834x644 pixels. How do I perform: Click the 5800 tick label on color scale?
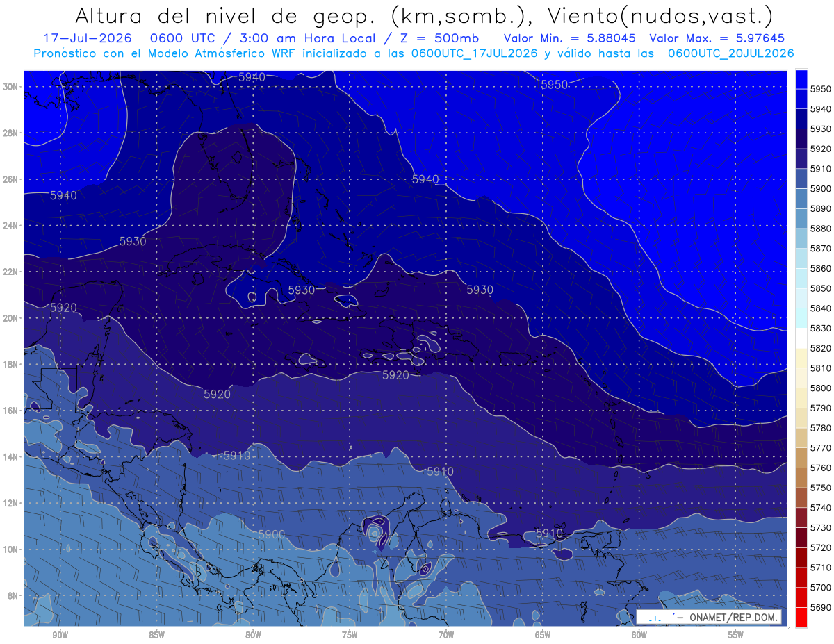pos(821,388)
